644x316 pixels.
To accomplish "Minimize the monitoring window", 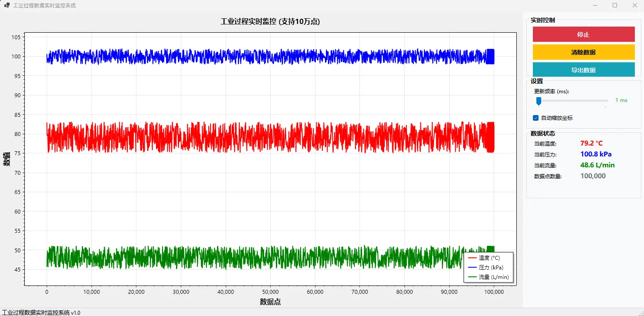I will [595, 5].
